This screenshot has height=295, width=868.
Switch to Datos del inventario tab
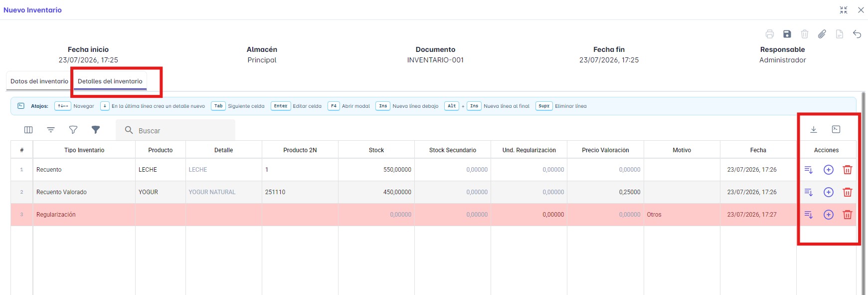pos(39,81)
